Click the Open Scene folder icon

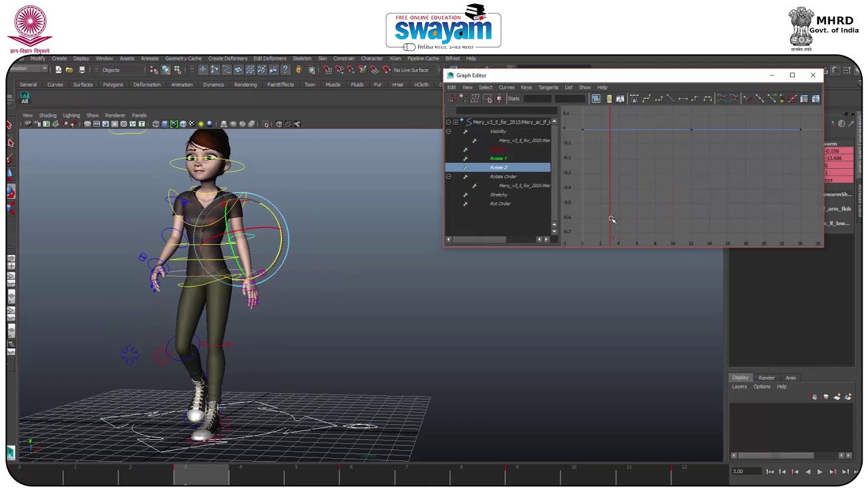point(69,70)
